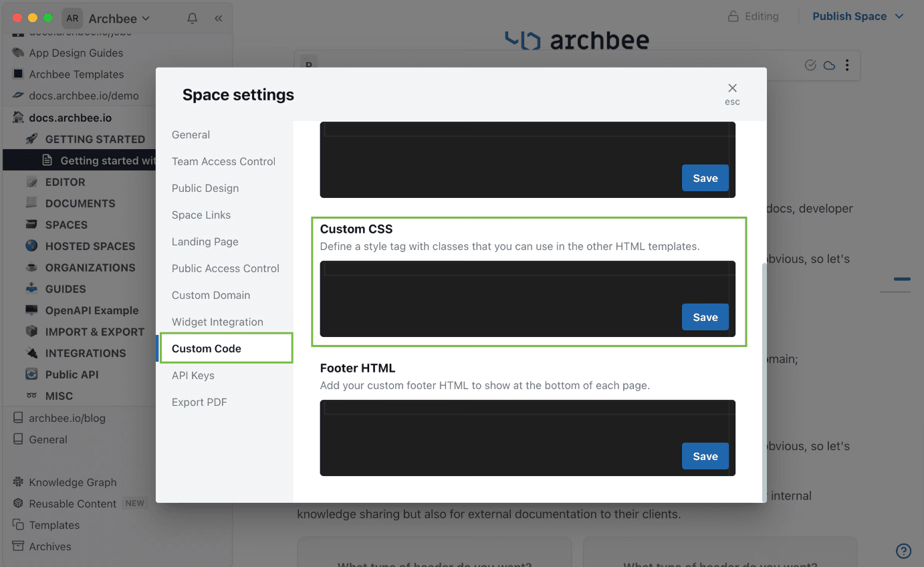Save the Custom CSS code
The width and height of the screenshot is (924, 567).
coord(705,317)
